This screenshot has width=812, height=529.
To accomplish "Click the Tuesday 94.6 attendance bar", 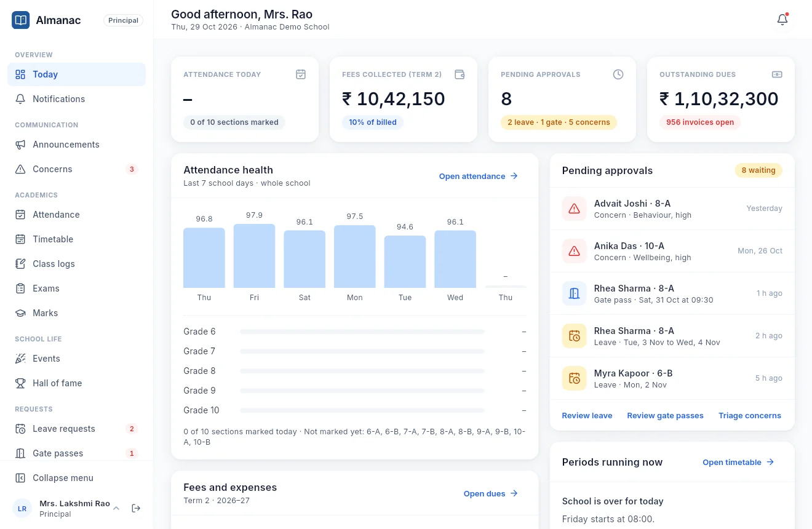I will tap(405, 262).
